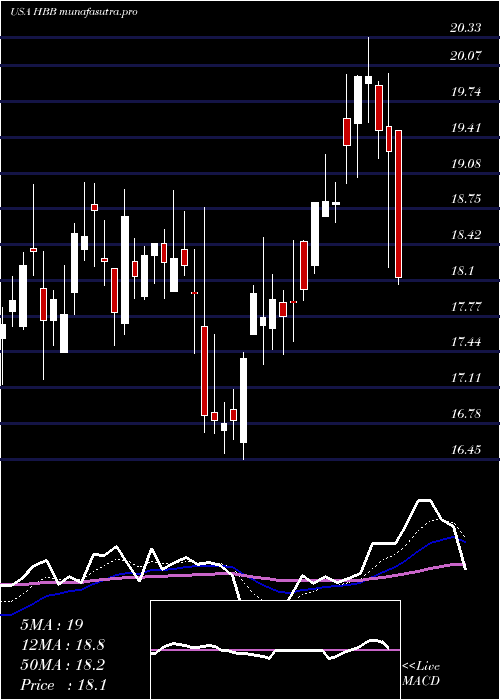Image resolution: width=500 pixels, height=700 pixels.
Task: Click the 18.75 price axis label
Action: pos(466,199)
